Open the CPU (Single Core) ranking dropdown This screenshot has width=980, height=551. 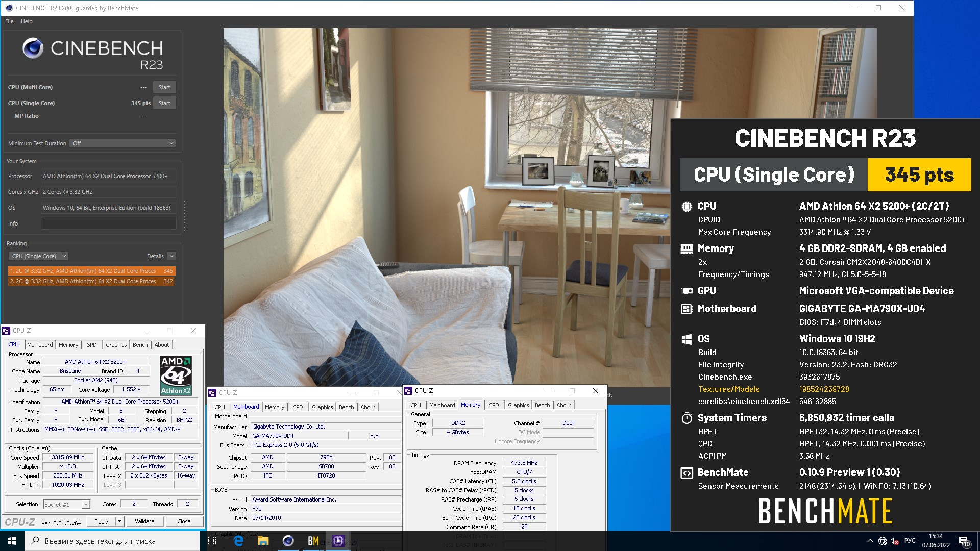pos(39,256)
